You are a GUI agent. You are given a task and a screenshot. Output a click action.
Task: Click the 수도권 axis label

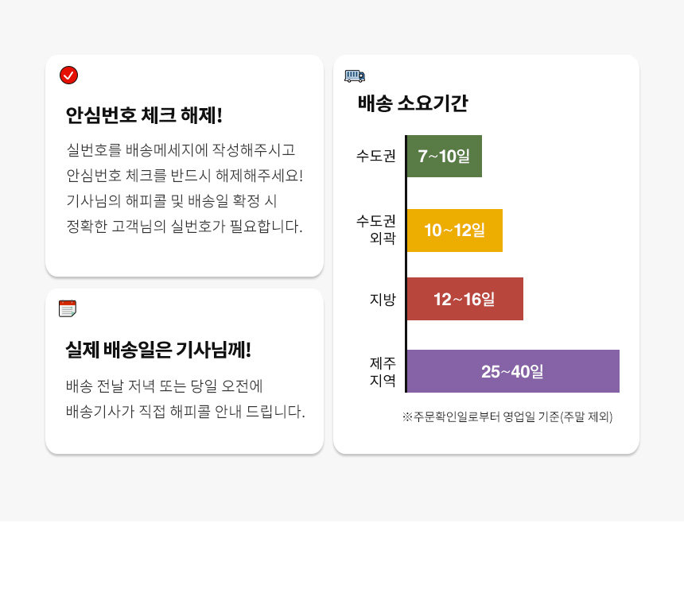[x=376, y=156]
